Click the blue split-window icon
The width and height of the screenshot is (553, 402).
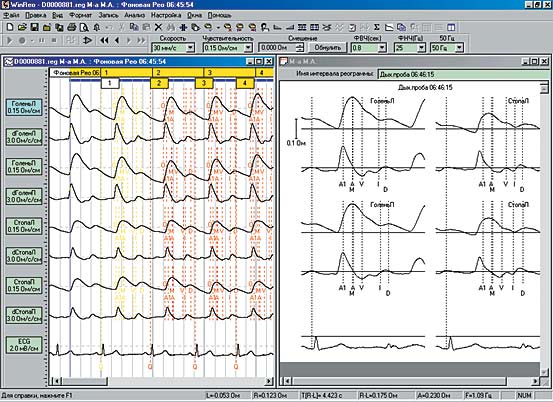coord(451,27)
